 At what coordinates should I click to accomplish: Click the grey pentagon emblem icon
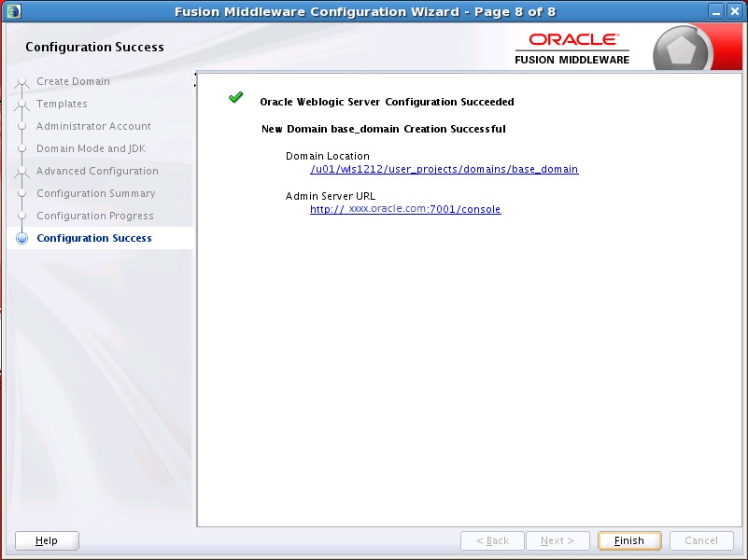pyautogui.click(x=681, y=49)
